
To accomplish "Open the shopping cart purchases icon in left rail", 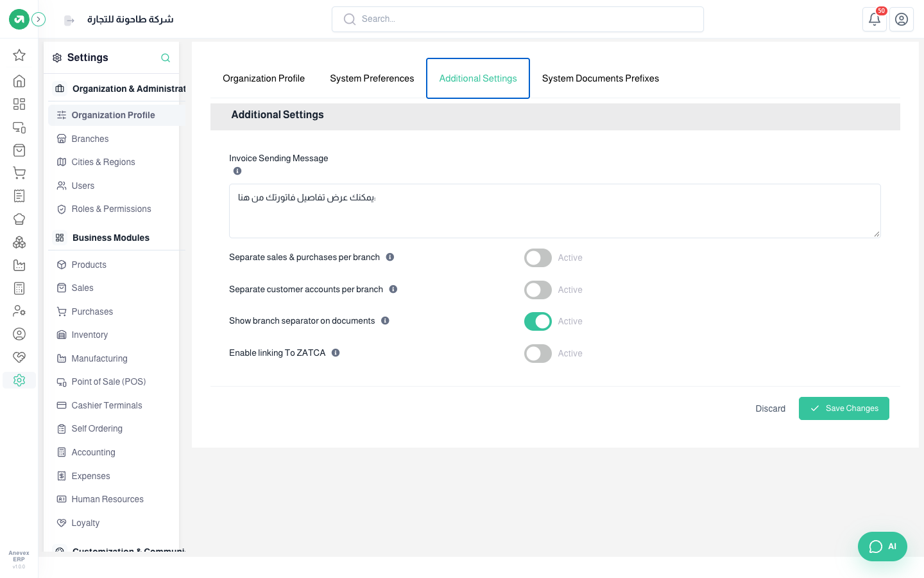I will (x=19, y=173).
